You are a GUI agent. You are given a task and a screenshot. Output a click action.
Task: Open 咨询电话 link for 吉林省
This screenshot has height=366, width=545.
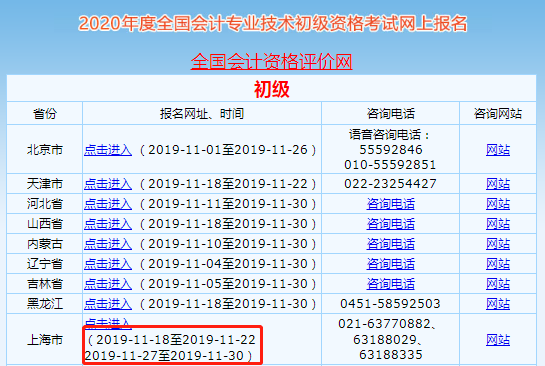(x=391, y=284)
